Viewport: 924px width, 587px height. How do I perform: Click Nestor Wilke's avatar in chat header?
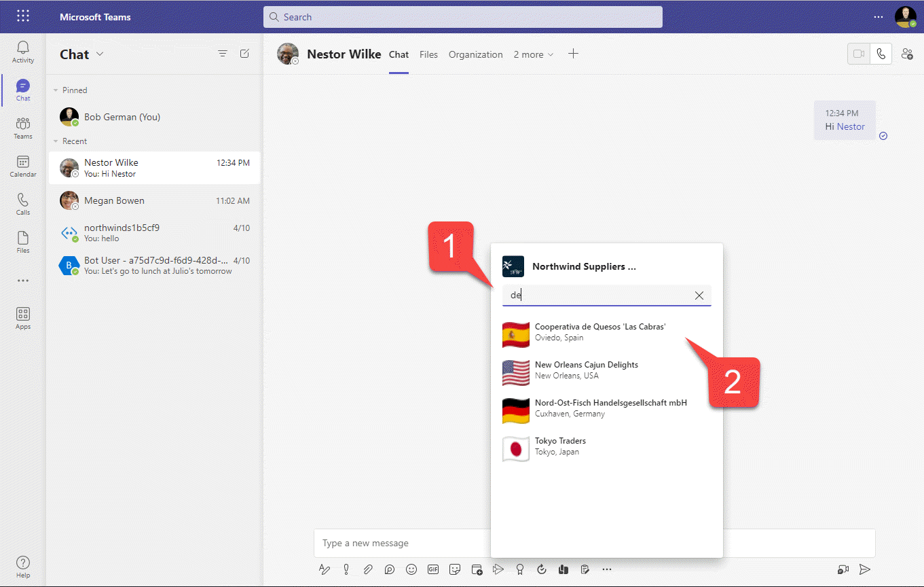click(x=288, y=54)
